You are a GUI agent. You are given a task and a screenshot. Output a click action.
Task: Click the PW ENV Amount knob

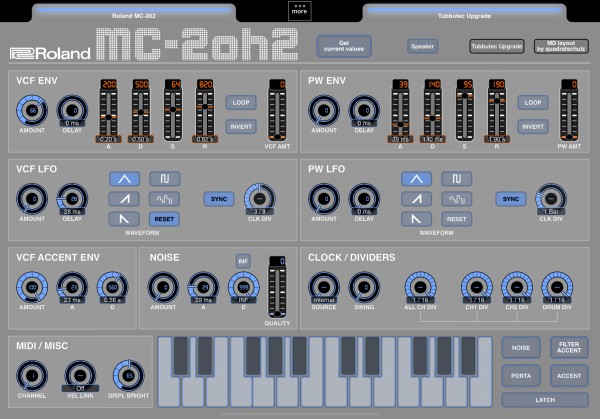324,111
